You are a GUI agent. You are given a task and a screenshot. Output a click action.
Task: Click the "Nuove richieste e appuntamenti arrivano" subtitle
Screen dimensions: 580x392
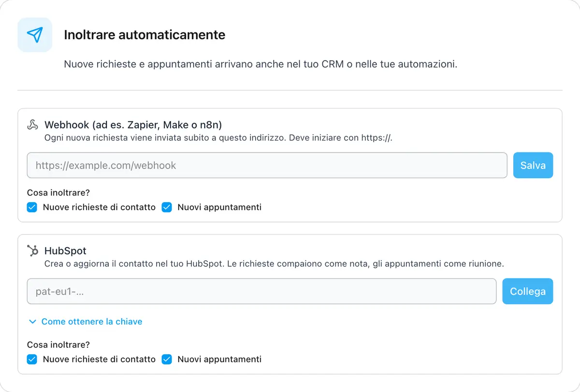261,64
